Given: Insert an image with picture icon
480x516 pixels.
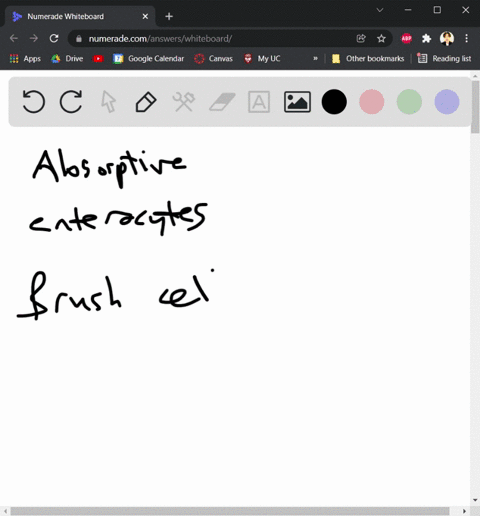Looking at the screenshot, I should point(297,102).
